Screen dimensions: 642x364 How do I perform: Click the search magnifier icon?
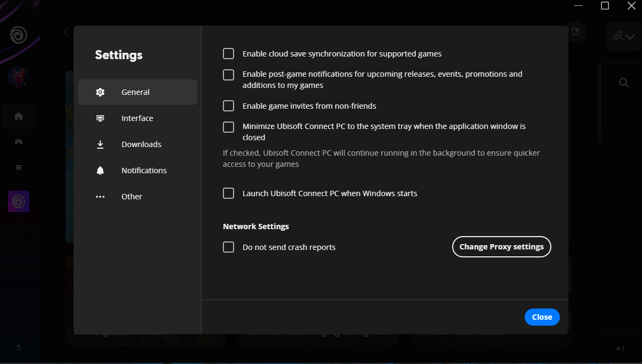tap(623, 83)
